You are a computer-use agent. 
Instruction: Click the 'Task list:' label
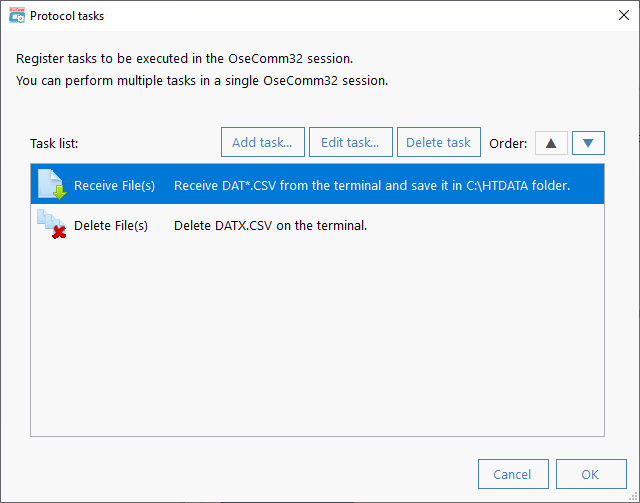point(54,143)
